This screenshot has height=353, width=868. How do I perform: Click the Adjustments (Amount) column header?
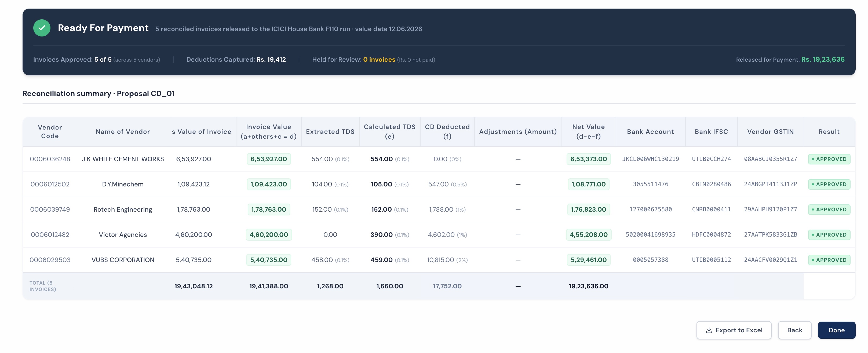click(518, 132)
